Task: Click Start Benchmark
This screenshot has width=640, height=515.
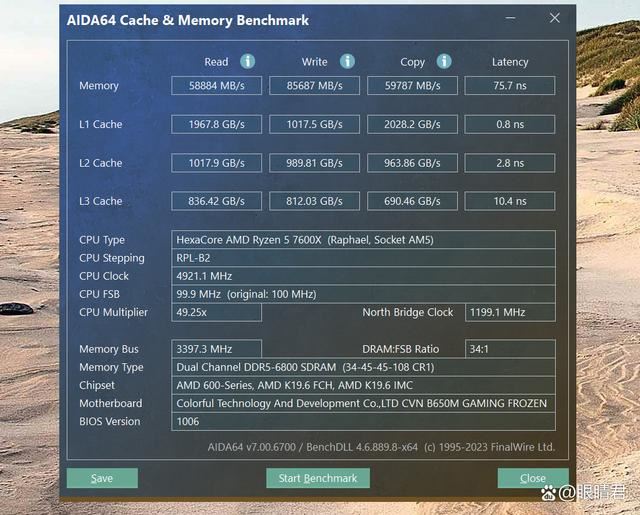Action: point(318,478)
